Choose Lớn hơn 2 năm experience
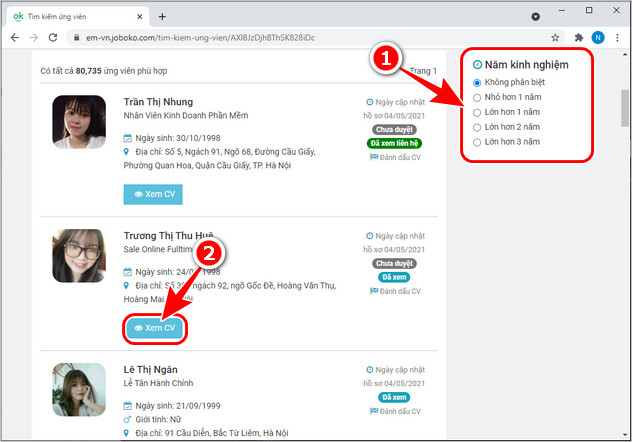Viewport: 632px width, 442px height. (x=477, y=127)
